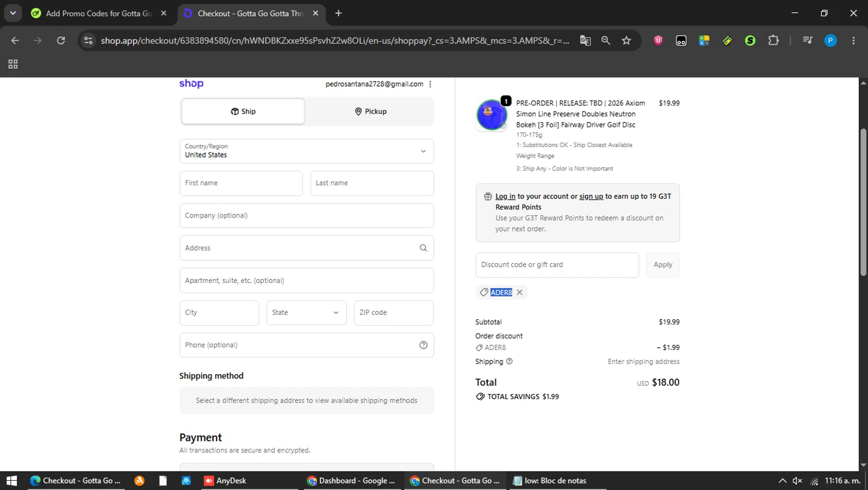
Task: Open account options next to email address
Action: (x=430, y=84)
